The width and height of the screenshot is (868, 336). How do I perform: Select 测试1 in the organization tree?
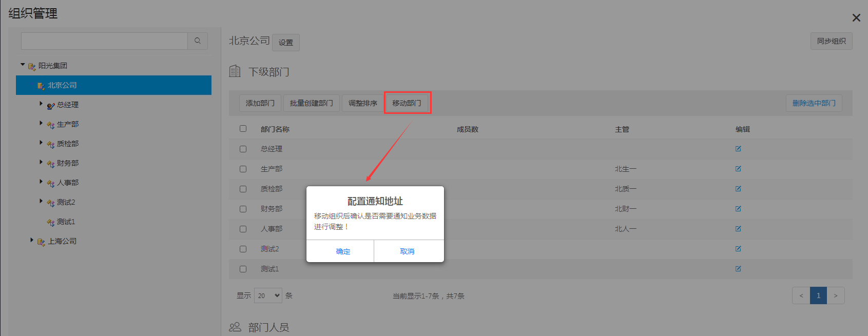pyautogui.click(x=66, y=222)
